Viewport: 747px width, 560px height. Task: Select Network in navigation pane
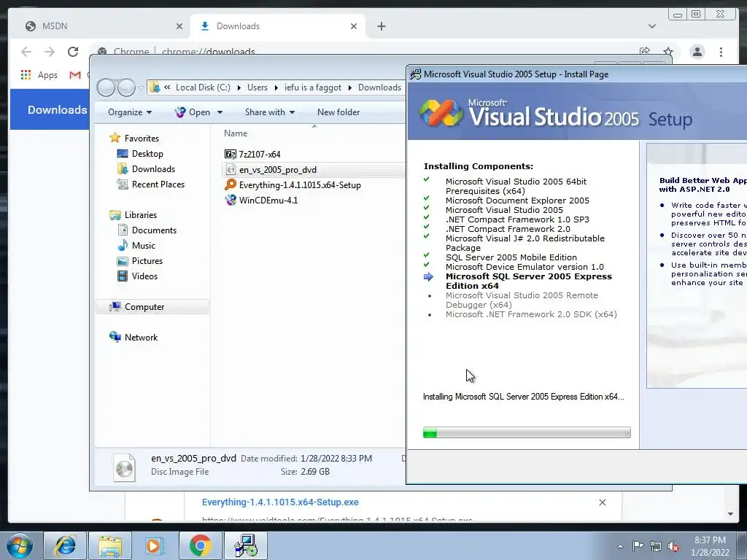click(141, 337)
